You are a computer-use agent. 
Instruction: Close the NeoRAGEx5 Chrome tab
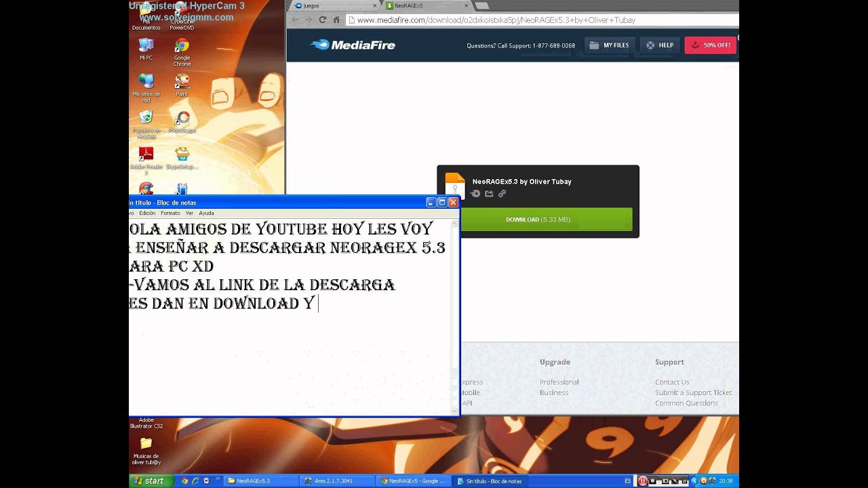(x=467, y=5)
